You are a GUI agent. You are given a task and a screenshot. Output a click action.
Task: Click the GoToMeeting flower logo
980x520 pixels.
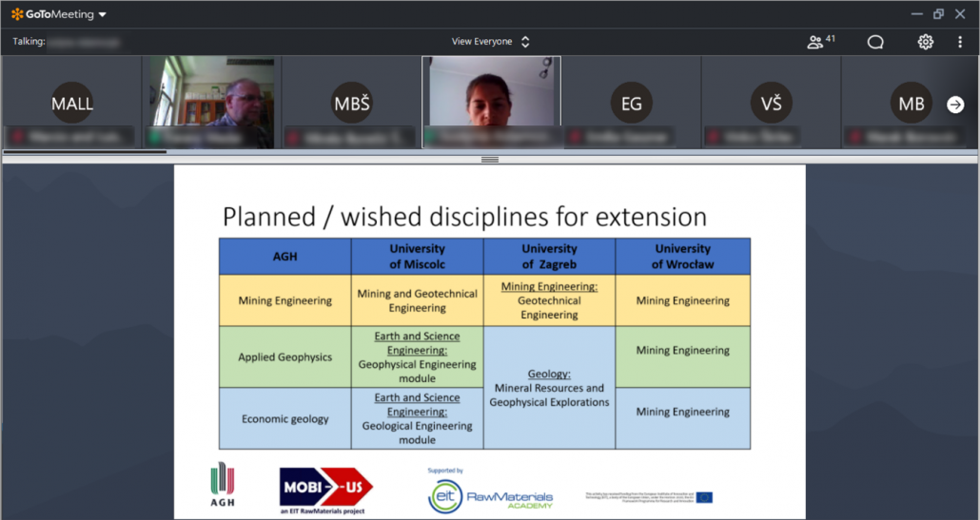[x=17, y=14]
